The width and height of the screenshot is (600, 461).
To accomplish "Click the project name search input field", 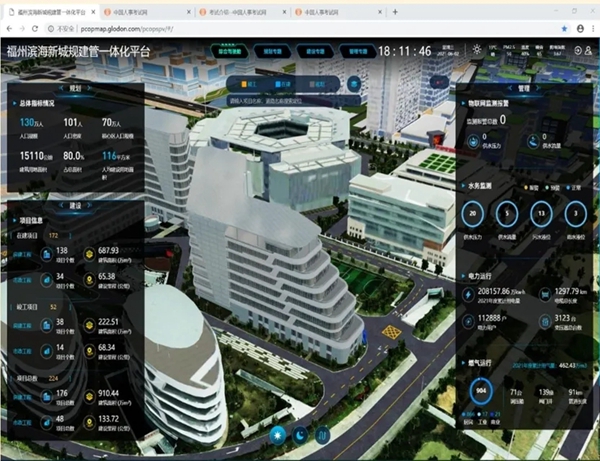I will point(293,101).
